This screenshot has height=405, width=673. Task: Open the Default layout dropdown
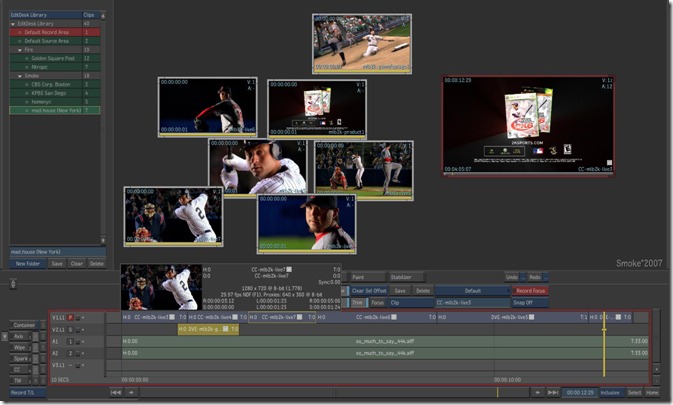point(473,290)
